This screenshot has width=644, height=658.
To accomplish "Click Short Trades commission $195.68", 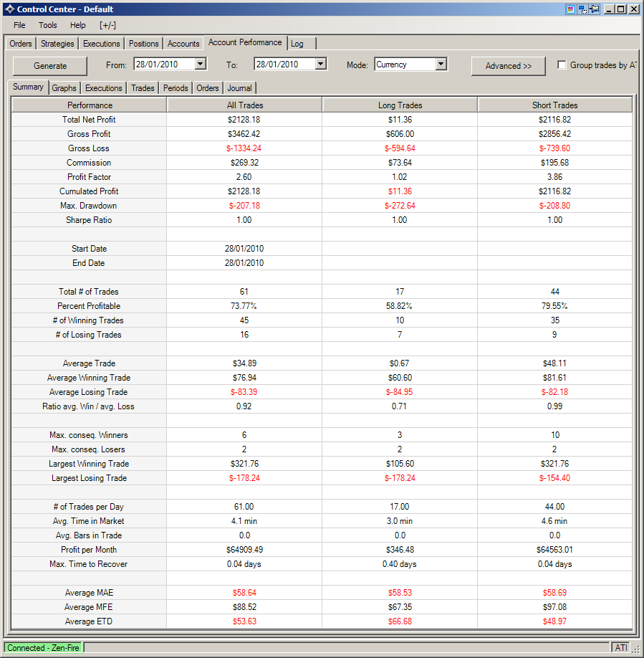I will point(554,163).
